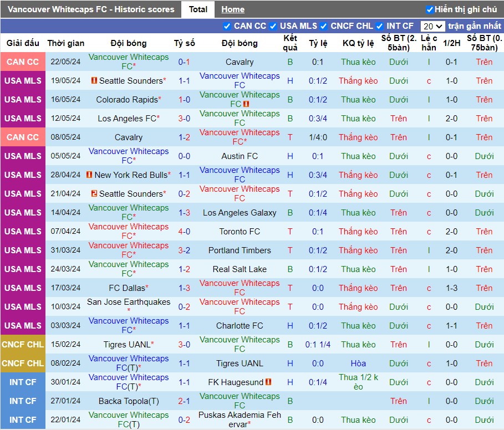The width and height of the screenshot is (504, 430).
Task: Click Vancouver Whitecaps FC in Austin FC row
Action: click(x=129, y=156)
